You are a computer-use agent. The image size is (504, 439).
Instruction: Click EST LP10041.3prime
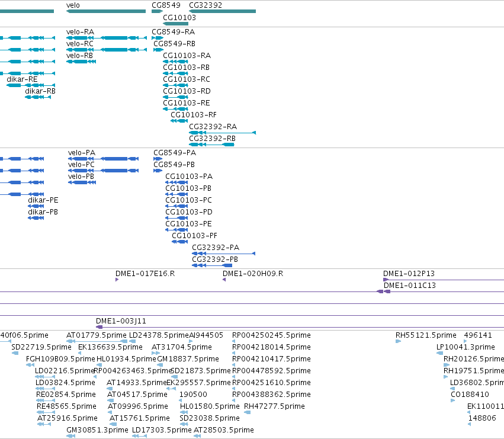pyautogui.click(x=466, y=347)
